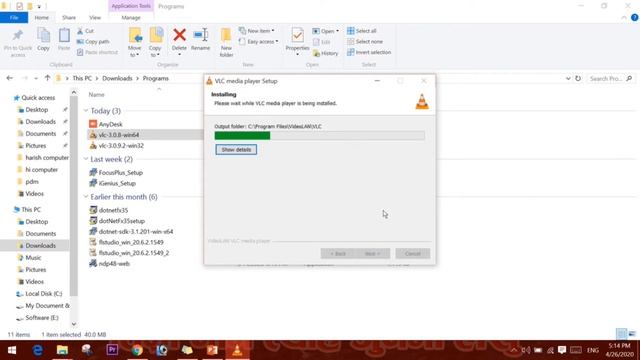Click the Name column header

pos(97,95)
